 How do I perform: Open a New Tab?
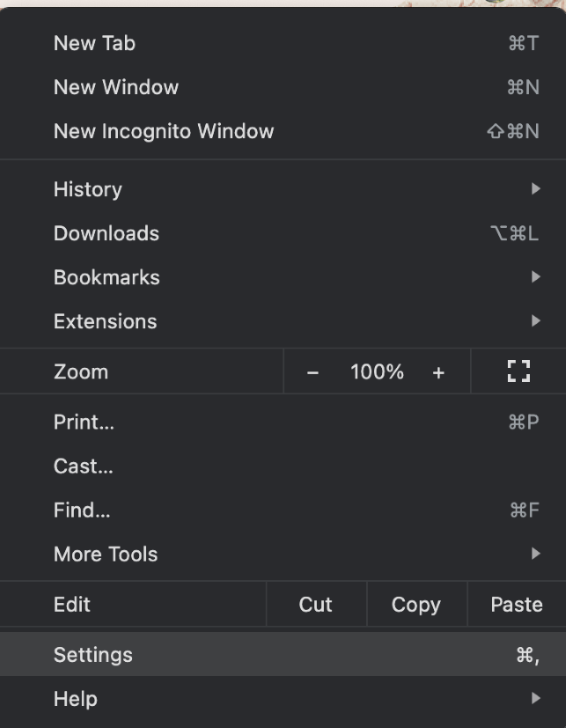pyautogui.click(x=94, y=43)
